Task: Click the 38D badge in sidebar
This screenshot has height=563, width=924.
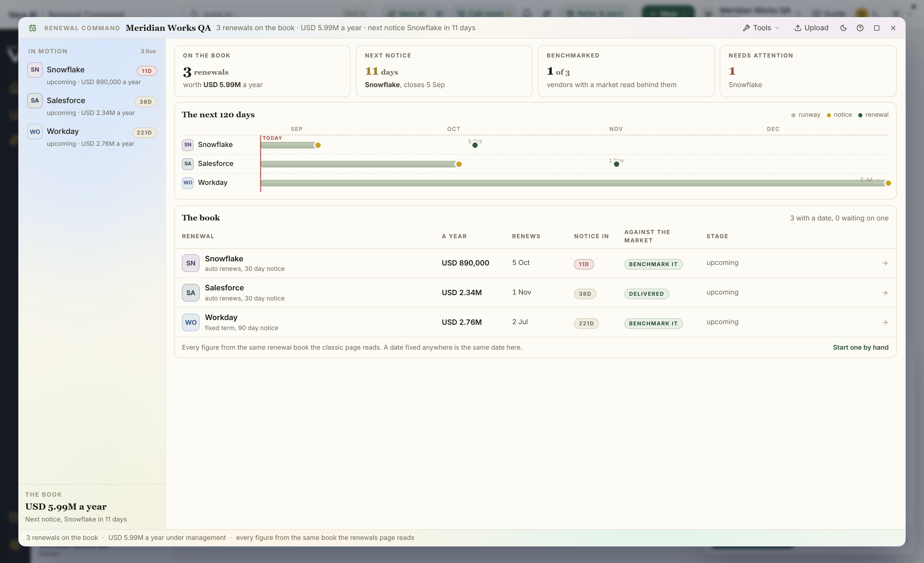Action: click(x=145, y=102)
